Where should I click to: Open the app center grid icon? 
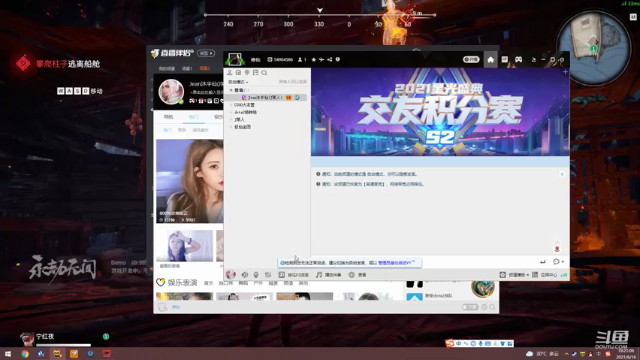pyautogui.click(x=535, y=275)
